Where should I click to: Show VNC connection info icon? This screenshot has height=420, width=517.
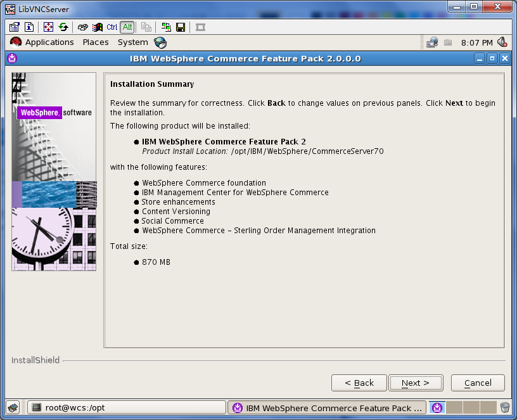click(x=29, y=27)
